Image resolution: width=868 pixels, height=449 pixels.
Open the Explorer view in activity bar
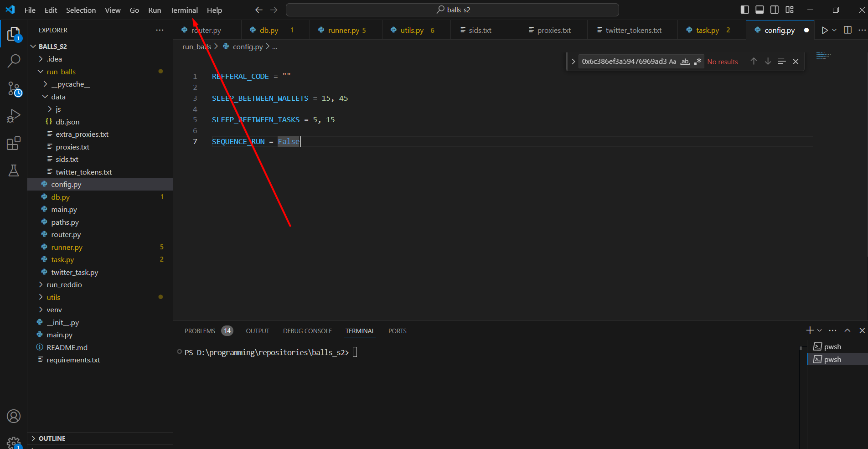(x=14, y=34)
